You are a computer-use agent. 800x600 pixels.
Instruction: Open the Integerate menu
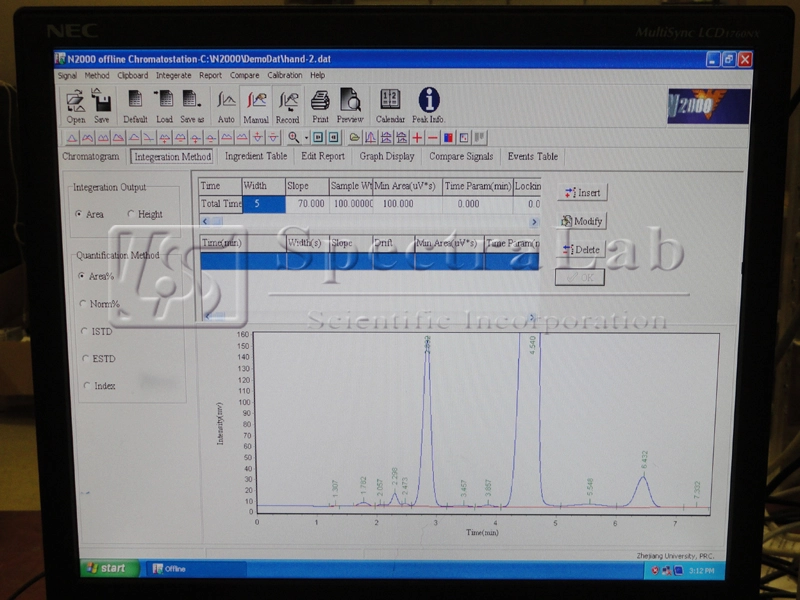(x=173, y=75)
